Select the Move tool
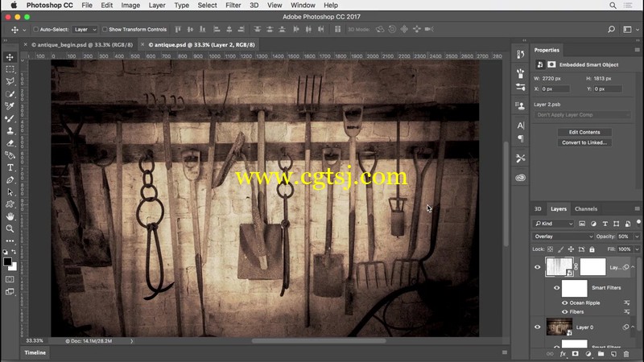The height and width of the screenshot is (362, 644). [10, 57]
